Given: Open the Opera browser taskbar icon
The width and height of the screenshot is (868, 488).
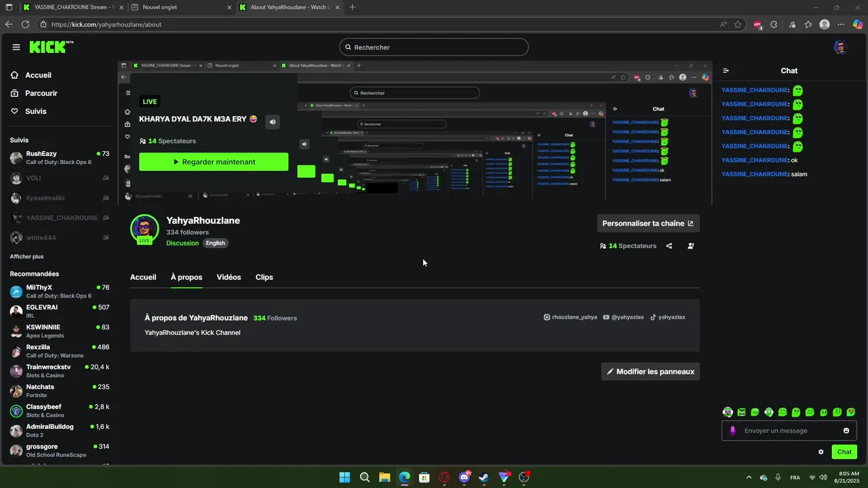Looking at the screenshot, I should pyautogui.click(x=445, y=477).
